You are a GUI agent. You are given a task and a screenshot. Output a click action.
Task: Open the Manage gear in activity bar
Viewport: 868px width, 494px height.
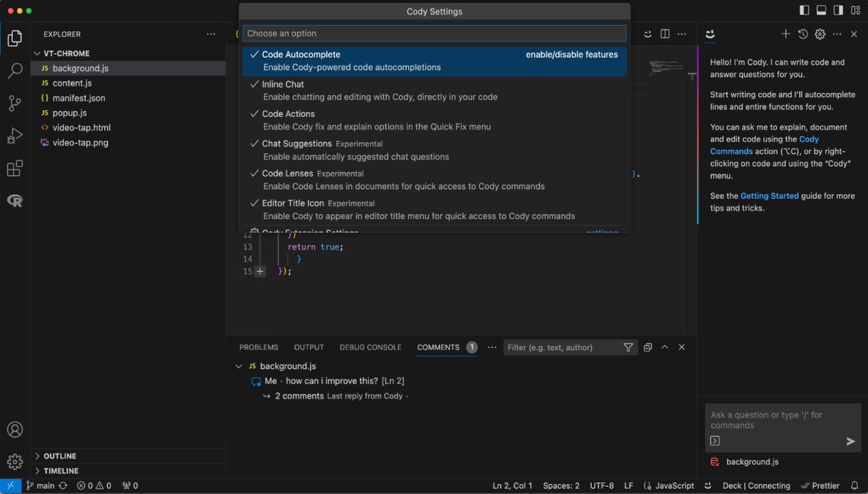point(15,463)
